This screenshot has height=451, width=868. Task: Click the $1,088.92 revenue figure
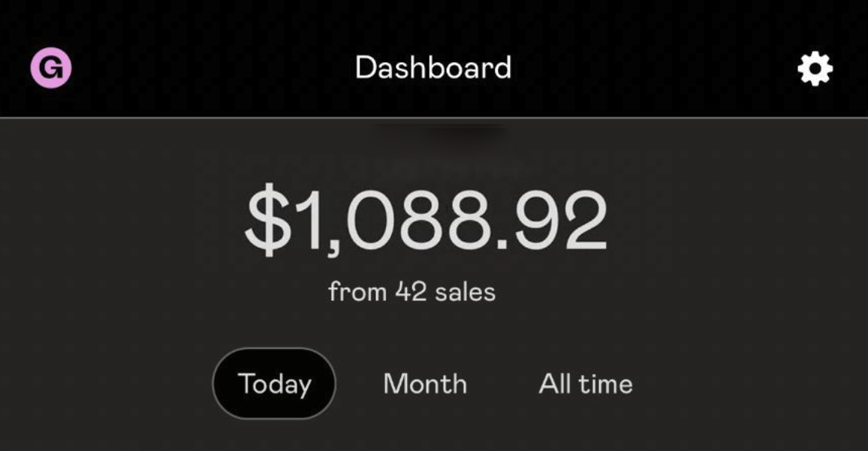click(426, 220)
